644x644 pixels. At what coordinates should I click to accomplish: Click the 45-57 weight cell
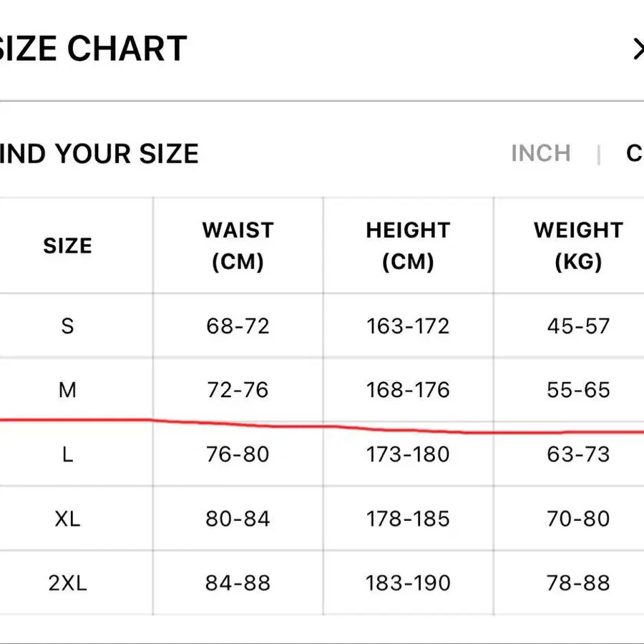click(578, 326)
